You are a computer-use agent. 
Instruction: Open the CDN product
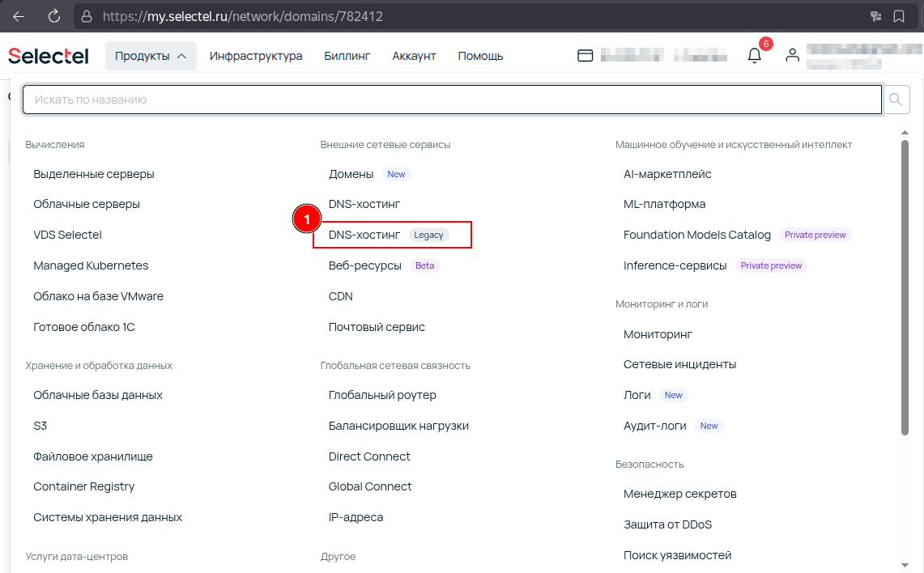click(340, 296)
